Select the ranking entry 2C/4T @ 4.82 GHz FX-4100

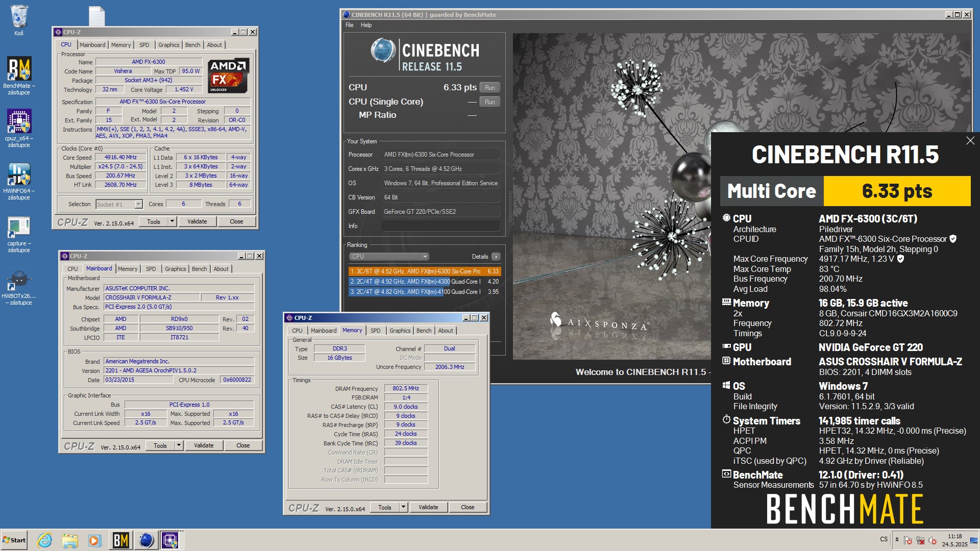click(424, 292)
